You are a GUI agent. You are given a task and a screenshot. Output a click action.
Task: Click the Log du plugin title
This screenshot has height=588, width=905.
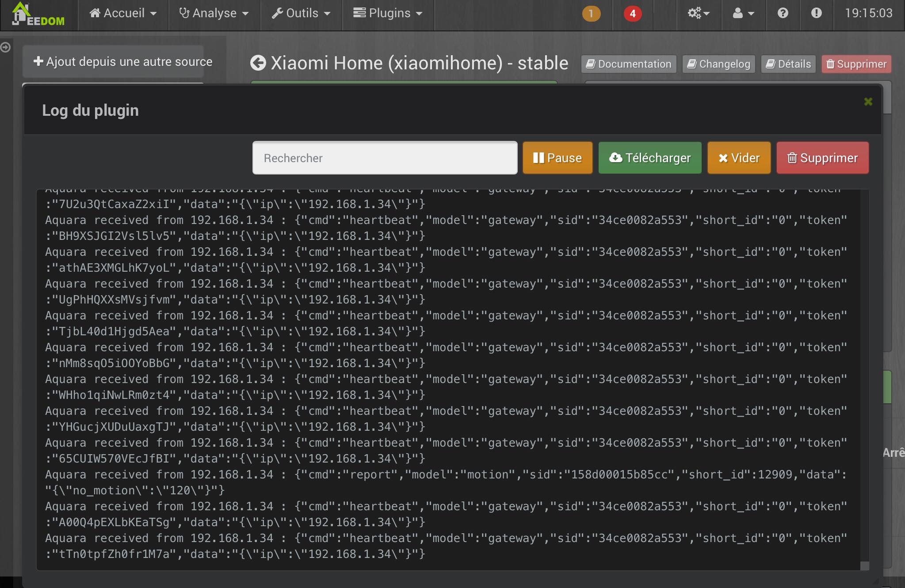click(90, 110)
